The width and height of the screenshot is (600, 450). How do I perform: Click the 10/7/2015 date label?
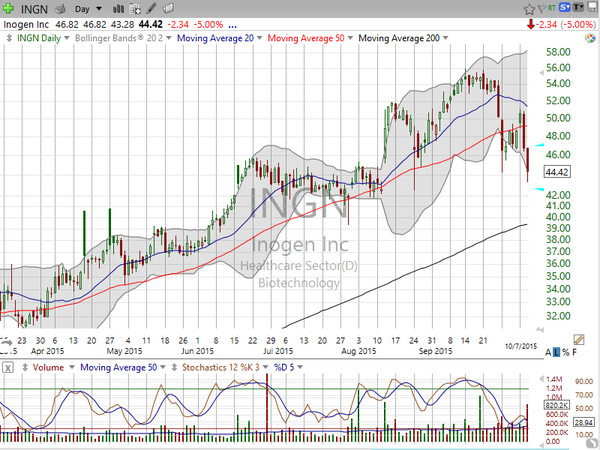pos(521,346)
